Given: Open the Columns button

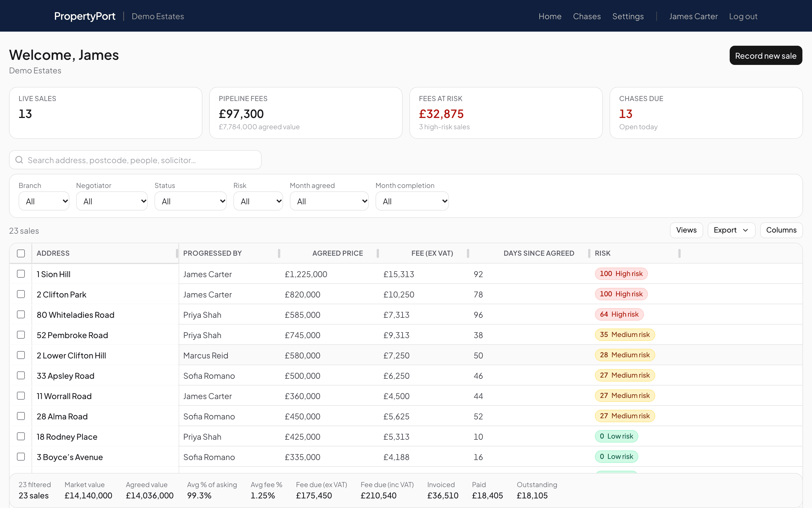Looking at the screenshot, I should click(781, 230).
